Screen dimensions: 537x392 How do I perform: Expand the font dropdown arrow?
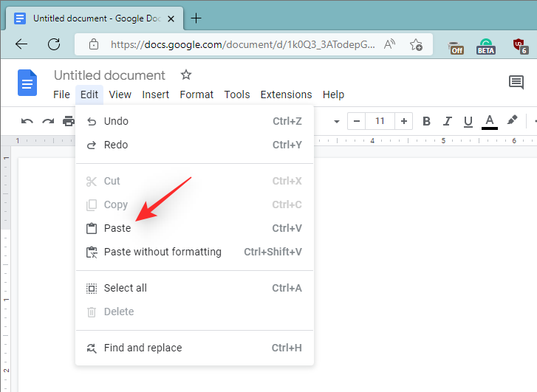coord(337,121)
